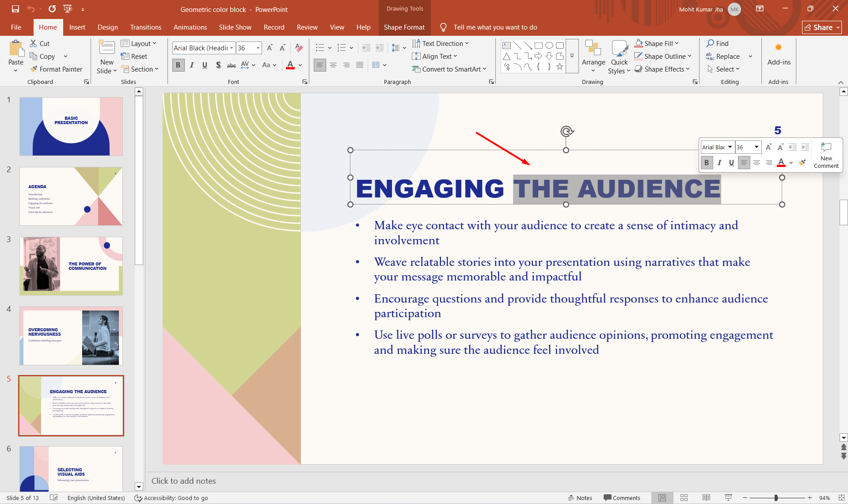Open Text Direction dropdown
The width and height of the screenshot is (848, 504).
click(441, 43)
